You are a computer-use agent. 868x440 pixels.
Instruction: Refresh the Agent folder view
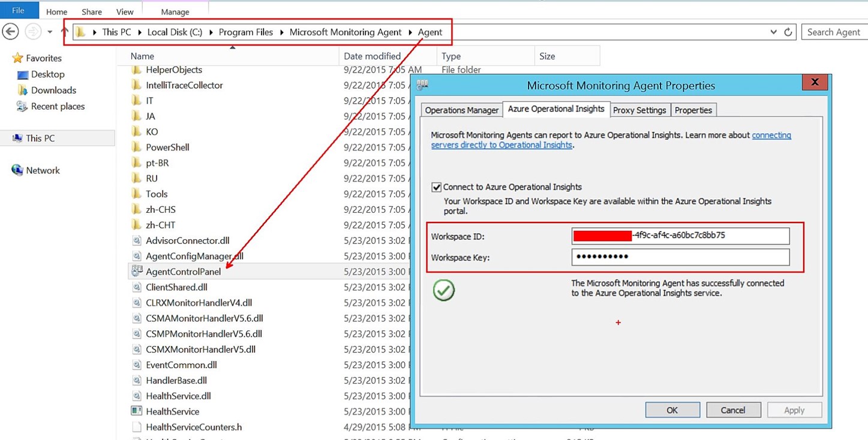point(788,32)
